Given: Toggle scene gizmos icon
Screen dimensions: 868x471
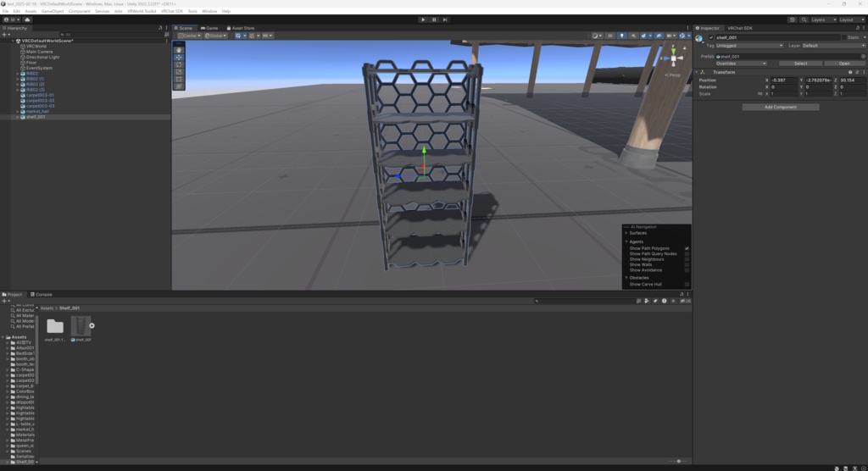Looking at the screenshot, I should click(x=684, y=36).
